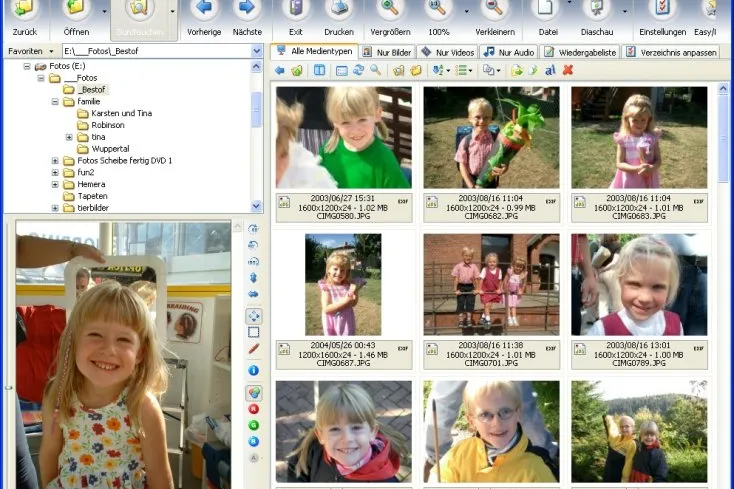Activate the Durchsuchen browse button
This screenshot has width=734, height=489.
click(139, 19)
